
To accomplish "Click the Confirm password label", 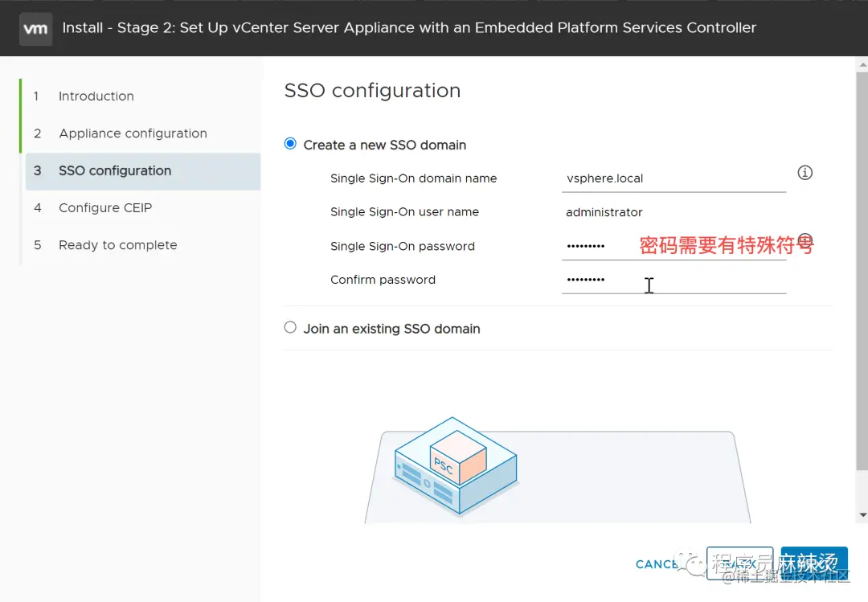I will pos(383,280).
